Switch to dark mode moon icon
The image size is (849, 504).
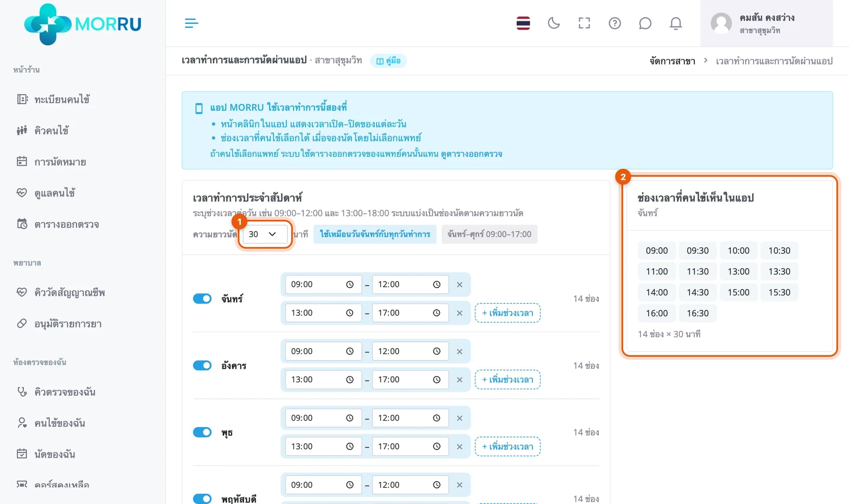pos(554,23)
